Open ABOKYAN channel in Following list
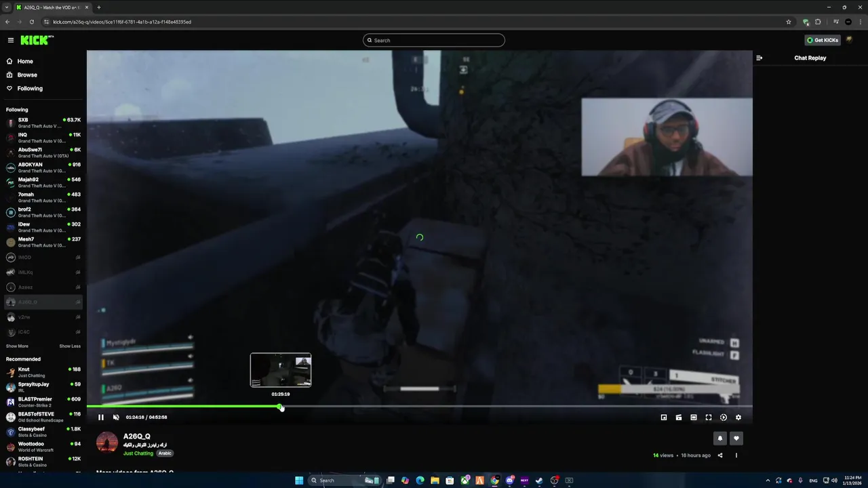The width and height of the screenshot is (868, 488). coord(43,167)
